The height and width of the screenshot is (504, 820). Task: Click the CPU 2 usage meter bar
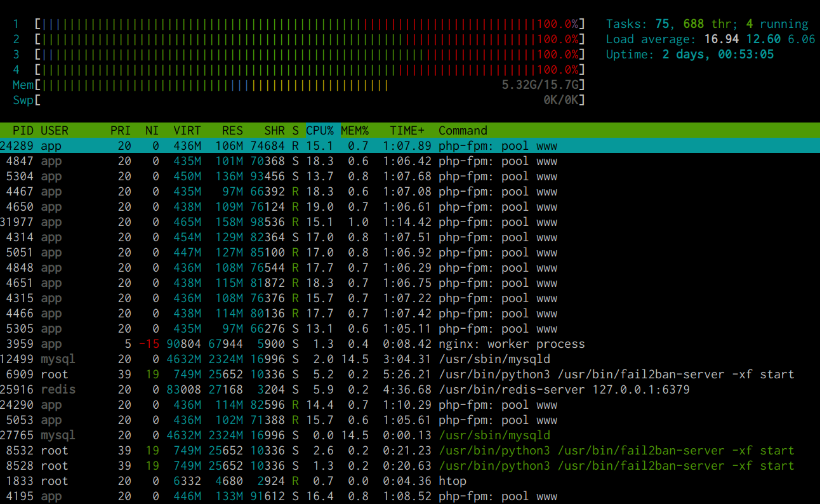click(x=310, y=39)
